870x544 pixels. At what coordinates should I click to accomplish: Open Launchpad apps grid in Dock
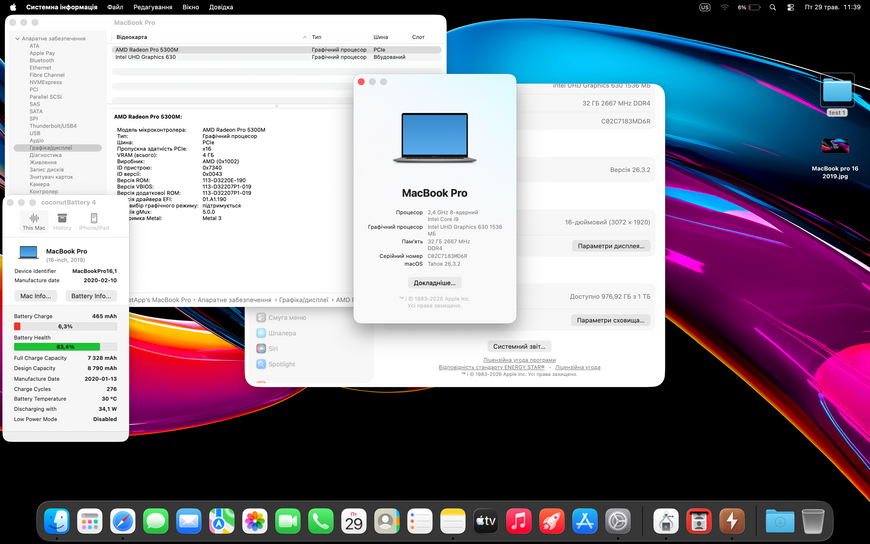tap(89, 521)
